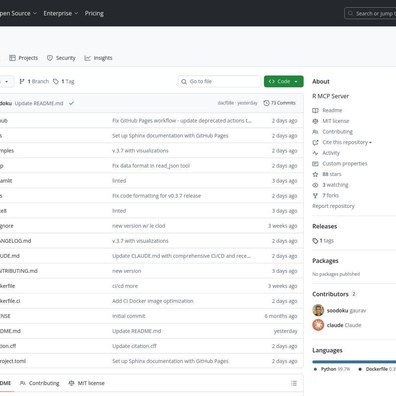
Task: Open the Insights tab
Action: pos(98,58)
